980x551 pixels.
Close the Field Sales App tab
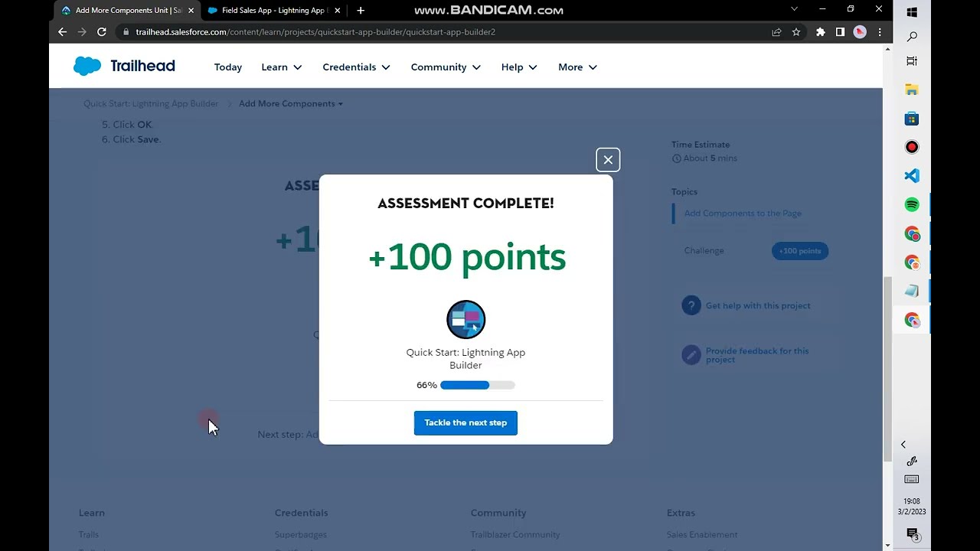click(337, 11)
